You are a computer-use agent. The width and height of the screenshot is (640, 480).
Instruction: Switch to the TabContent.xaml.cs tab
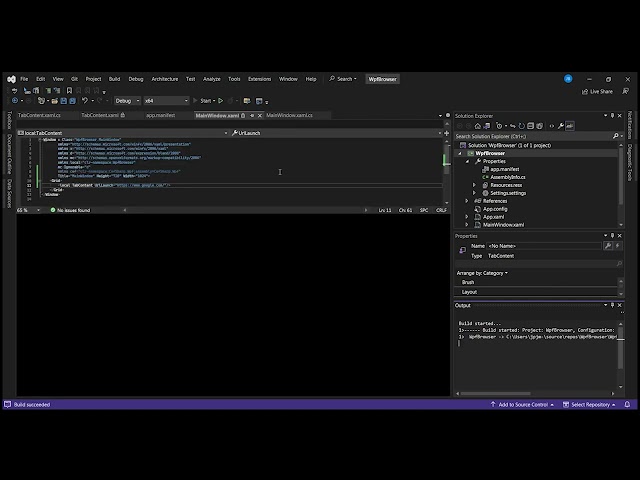[39, 116]
